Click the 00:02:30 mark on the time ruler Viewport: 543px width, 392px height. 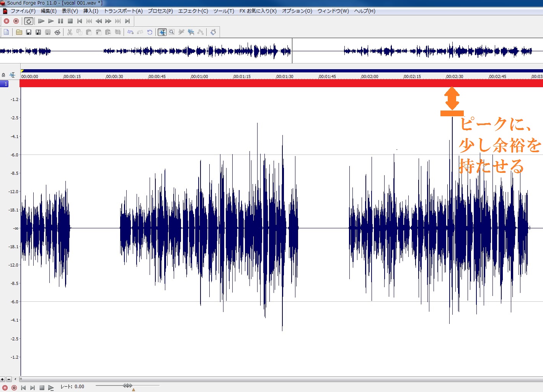tap(455, 76)
